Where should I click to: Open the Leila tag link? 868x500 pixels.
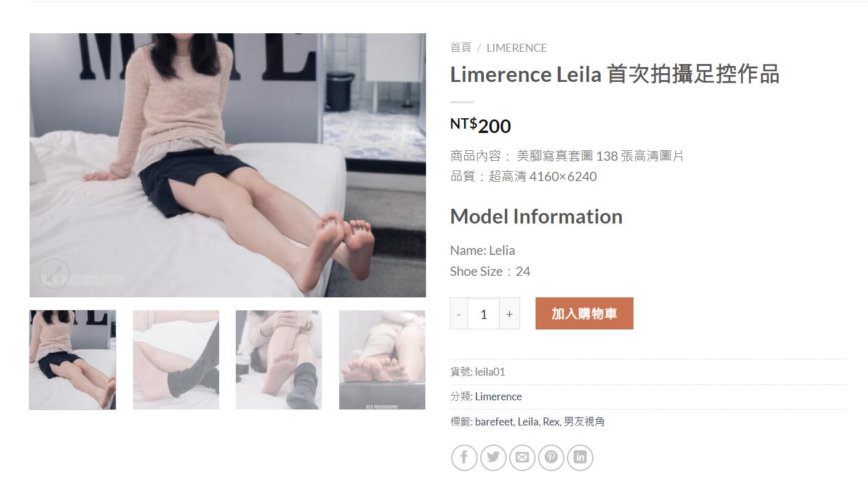[x=528, y=422]
